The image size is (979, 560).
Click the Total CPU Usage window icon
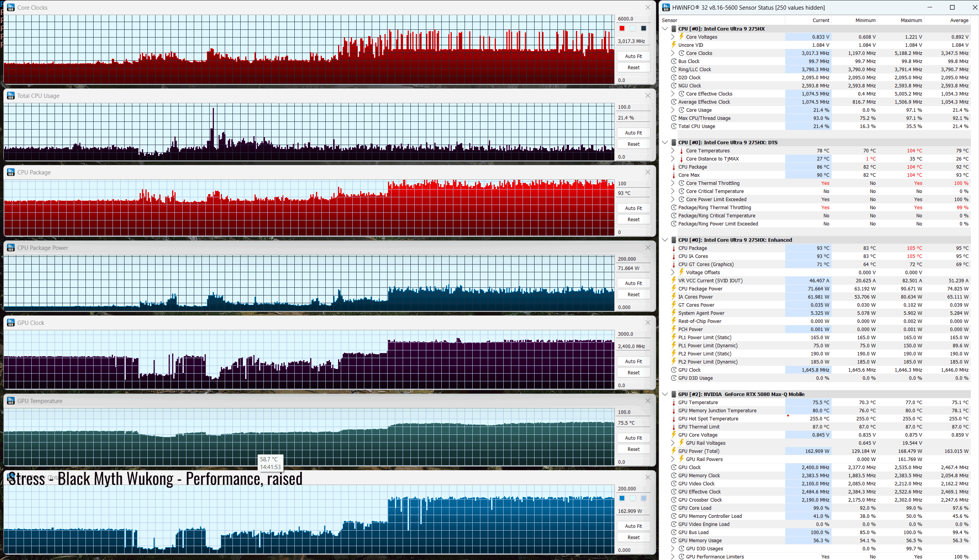click(11, 96)
